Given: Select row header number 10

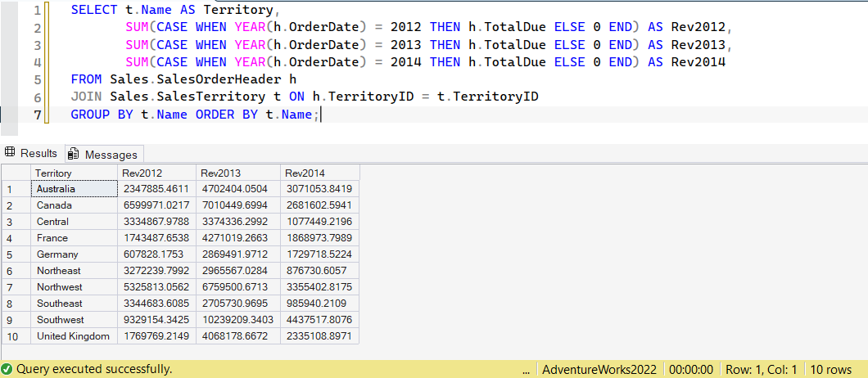Looking at the screenshot, I should pyautogui.click(x=16, y=336).
